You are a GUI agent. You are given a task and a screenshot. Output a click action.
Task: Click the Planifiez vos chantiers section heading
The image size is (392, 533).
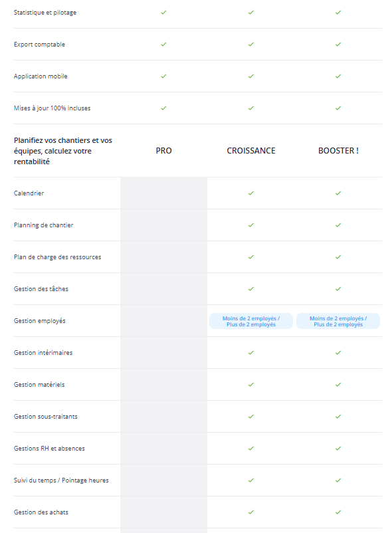point(63,151)
